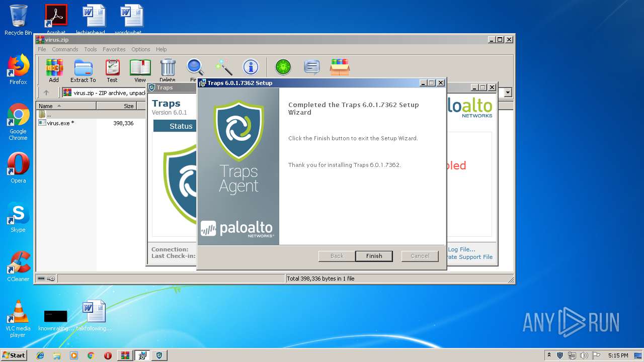644x362 pixels.
Task: Select the Opera desktop shortcut
Action: tap(18, 168)
